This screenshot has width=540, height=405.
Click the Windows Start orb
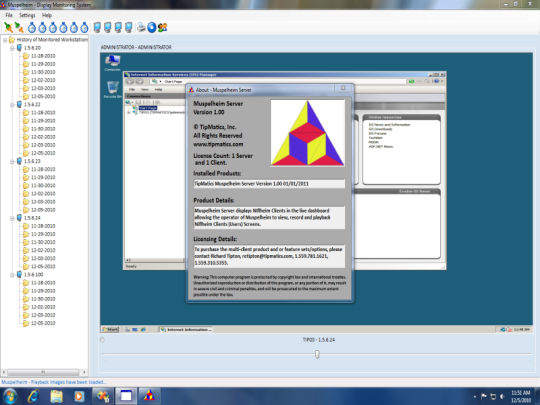9,396
